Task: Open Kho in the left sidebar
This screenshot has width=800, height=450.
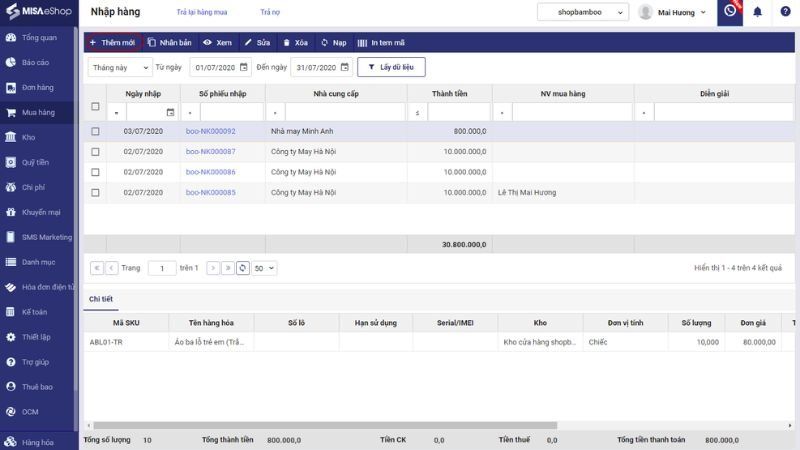Action: point(28,137)
